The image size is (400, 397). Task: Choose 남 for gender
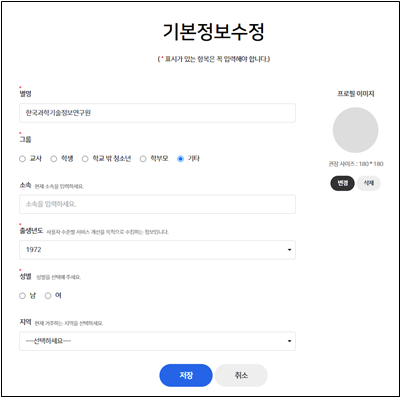(x=22, y=295)
